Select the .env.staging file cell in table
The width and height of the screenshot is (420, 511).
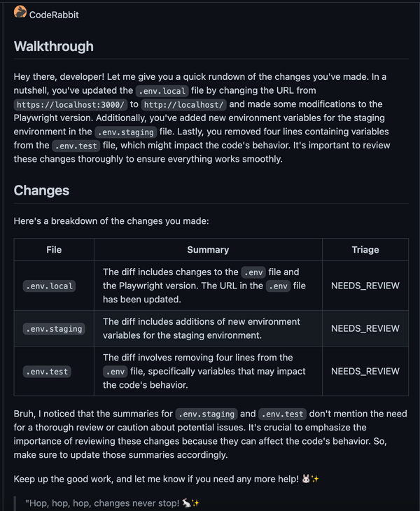click(x=54, y=328)
